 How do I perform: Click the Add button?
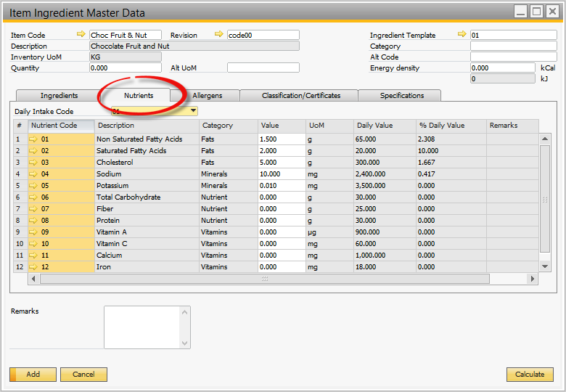pyautogui.click(x=33, y=375)
